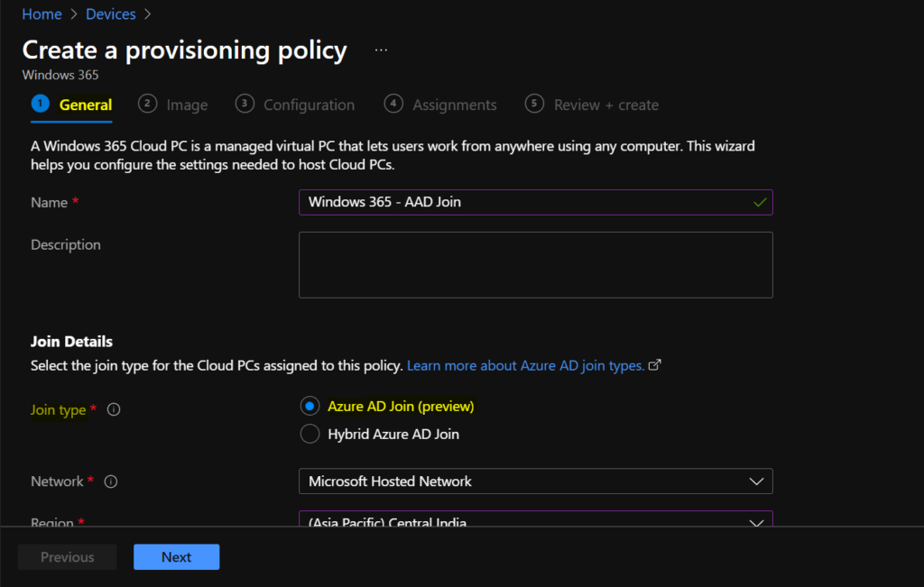Go to Home in the breadcrumb
The image size is (924, 587).
pyautogui.click(x=42, y=14)
